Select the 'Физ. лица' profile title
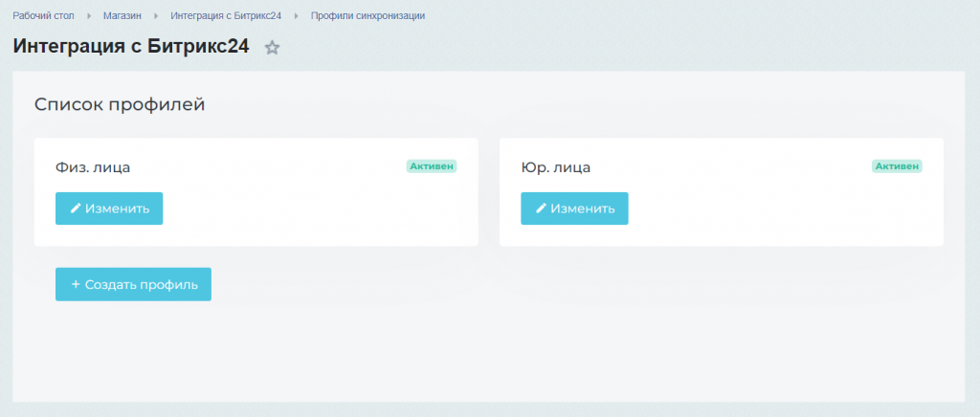Image resolution: width=980 pixels, height=417 pixels. 93,167
